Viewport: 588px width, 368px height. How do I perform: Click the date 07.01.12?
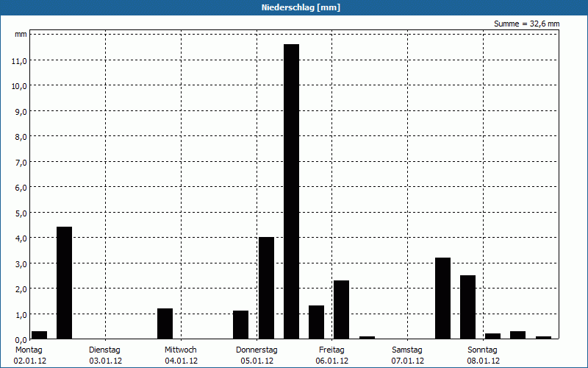point(408,361)
